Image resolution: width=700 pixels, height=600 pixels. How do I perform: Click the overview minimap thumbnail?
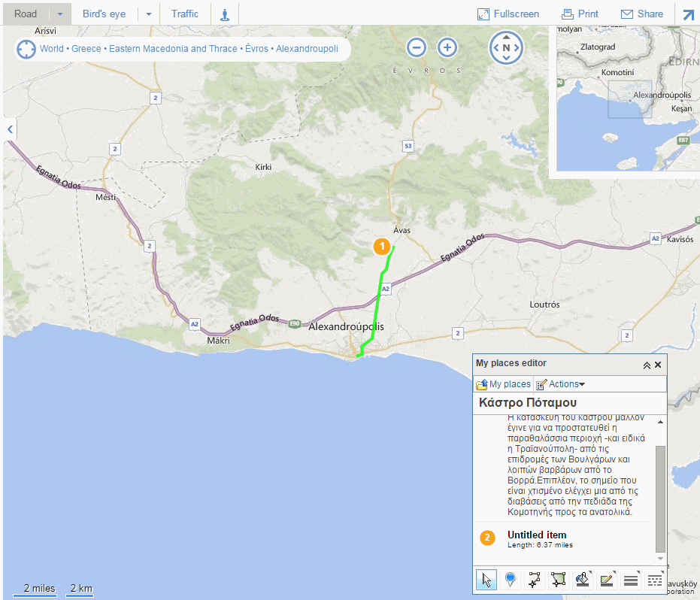click(628, 98)
